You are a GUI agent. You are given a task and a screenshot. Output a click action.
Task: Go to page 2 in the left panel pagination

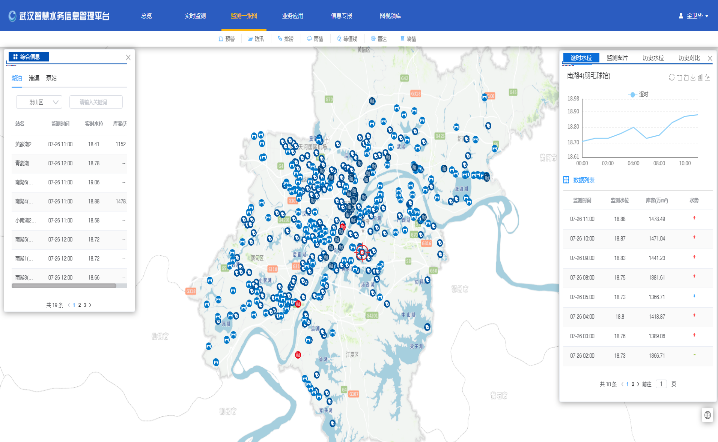coord(79,303)
